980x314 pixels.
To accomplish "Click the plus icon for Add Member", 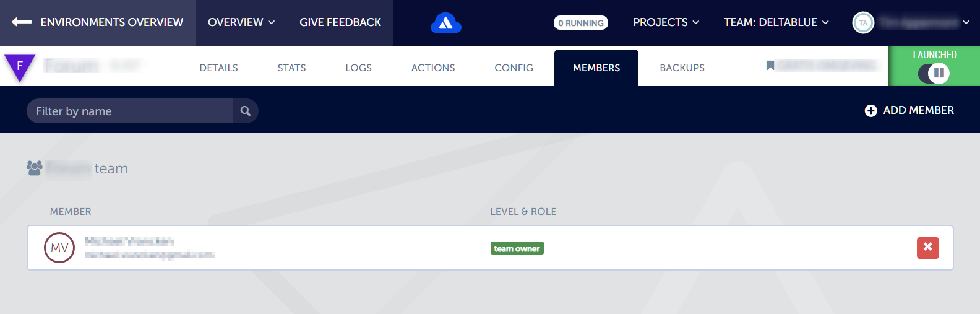I will click(x=870, y=111).
